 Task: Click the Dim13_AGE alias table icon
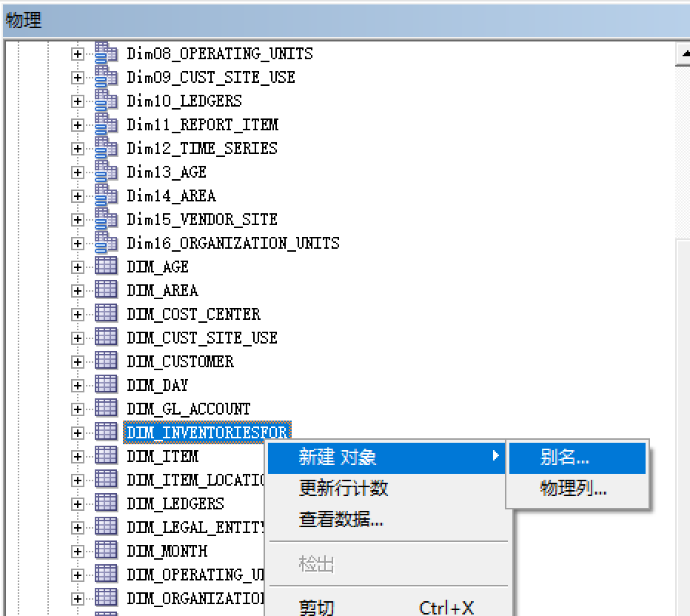[107, 172]
